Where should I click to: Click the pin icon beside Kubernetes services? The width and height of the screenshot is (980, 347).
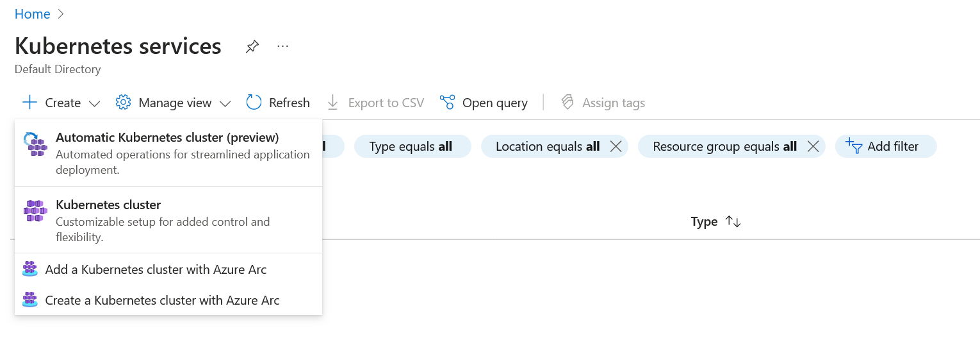tap(252, 47)
